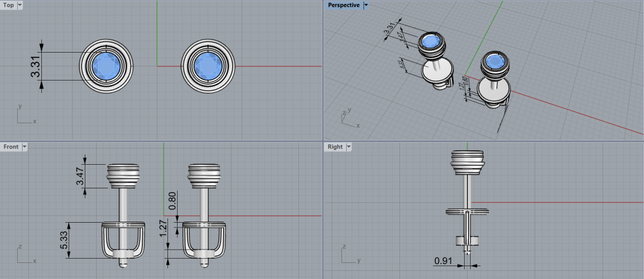Select the 3.47 dimension in Front viewport
Viewport: 644px width, 279px height.
(x=80, y=176)
